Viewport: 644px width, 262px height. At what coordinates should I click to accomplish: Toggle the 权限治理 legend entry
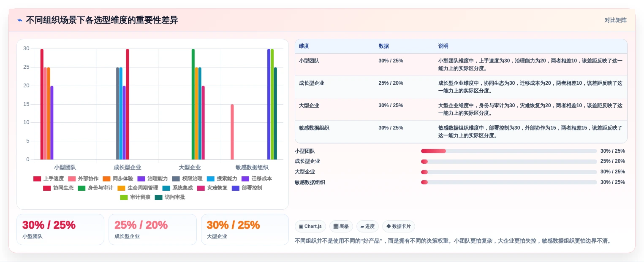click(x=187, y=178)
